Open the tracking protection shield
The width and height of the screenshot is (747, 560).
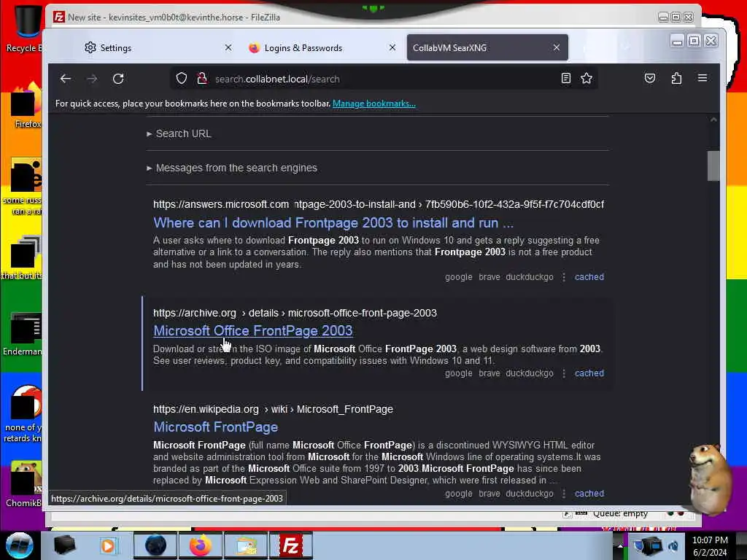(182, 79)
